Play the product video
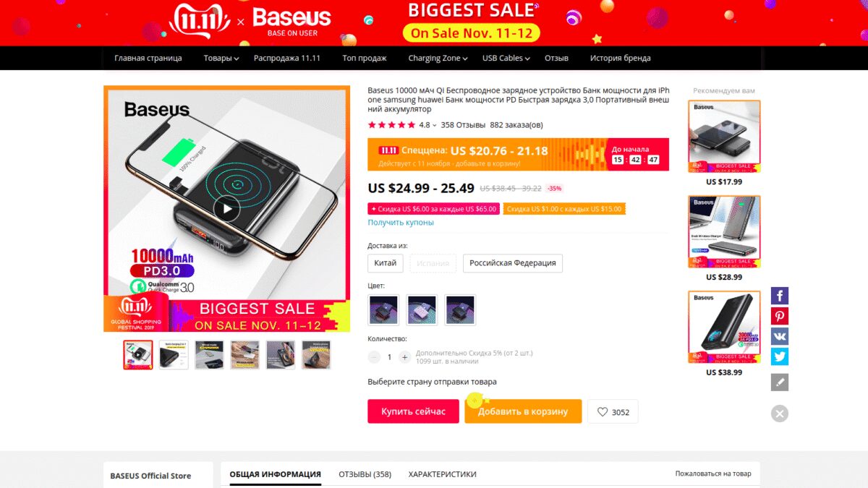Viewport: 868px width, 488px height. point(226,209)
